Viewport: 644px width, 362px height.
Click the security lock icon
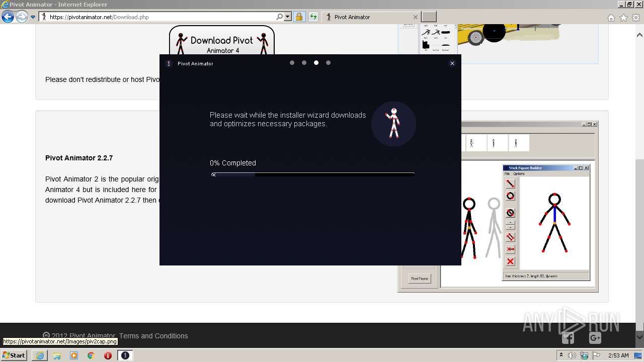(x=299, y=17)
